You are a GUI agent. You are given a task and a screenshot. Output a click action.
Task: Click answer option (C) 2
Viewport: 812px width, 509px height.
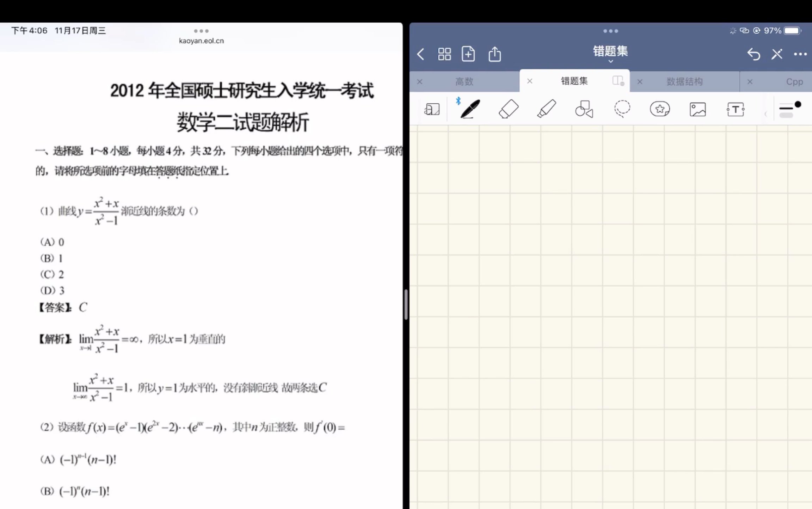coord(52,274)
